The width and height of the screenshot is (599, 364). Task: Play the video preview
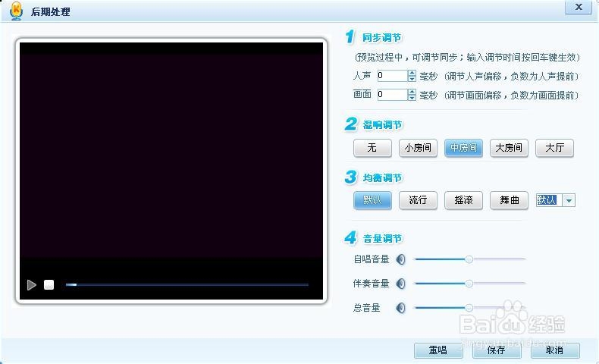click(32, 285)
